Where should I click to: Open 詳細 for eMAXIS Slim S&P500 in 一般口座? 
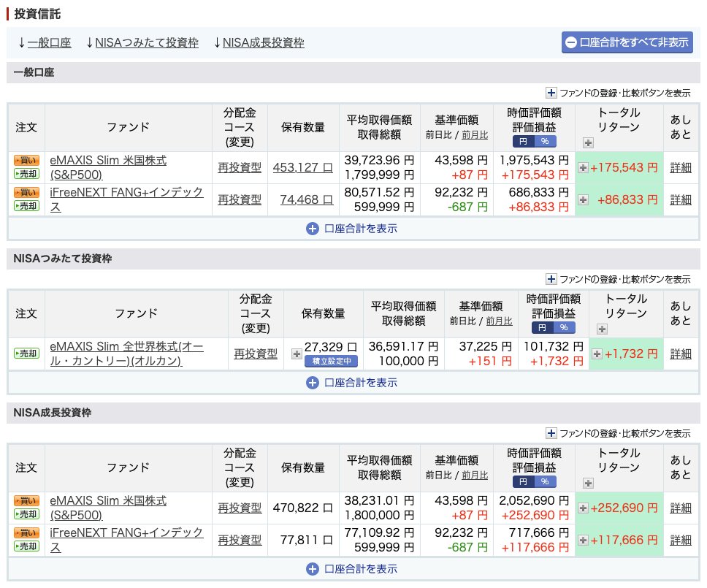point(681,168)
